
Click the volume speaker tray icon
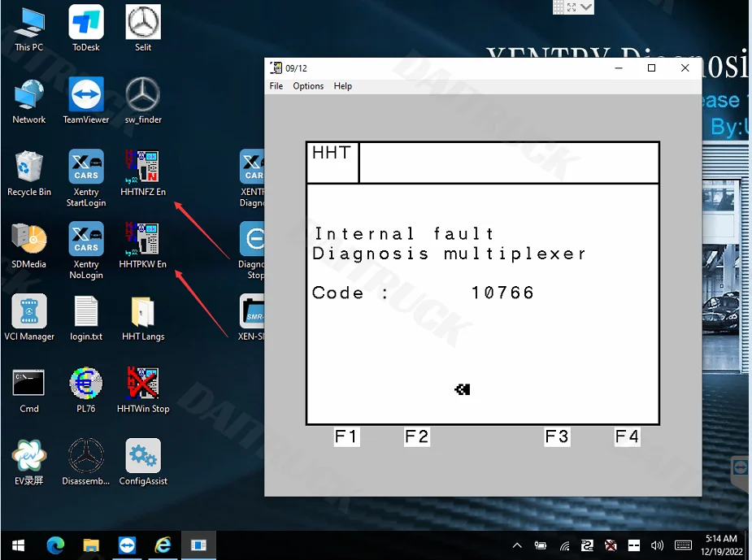[x=657, y=545]
